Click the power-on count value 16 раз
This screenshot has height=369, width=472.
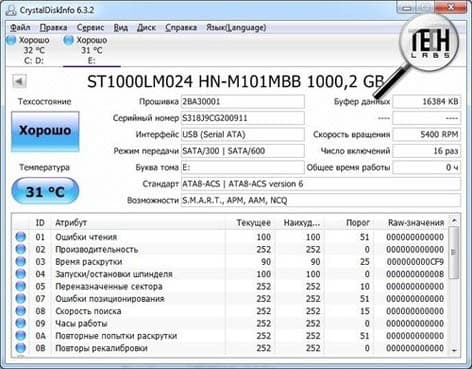(427, 151)
